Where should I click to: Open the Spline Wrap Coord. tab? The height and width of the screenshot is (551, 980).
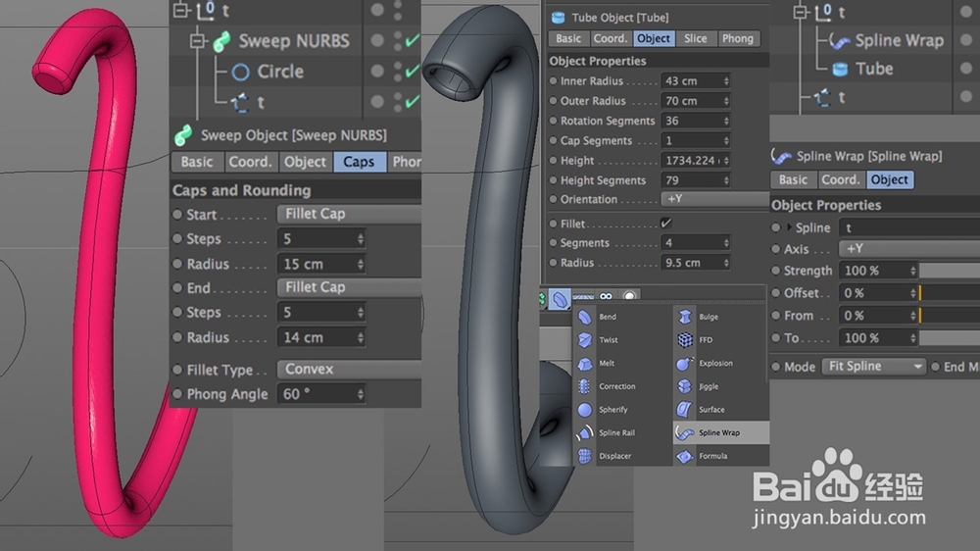(840, 180)
